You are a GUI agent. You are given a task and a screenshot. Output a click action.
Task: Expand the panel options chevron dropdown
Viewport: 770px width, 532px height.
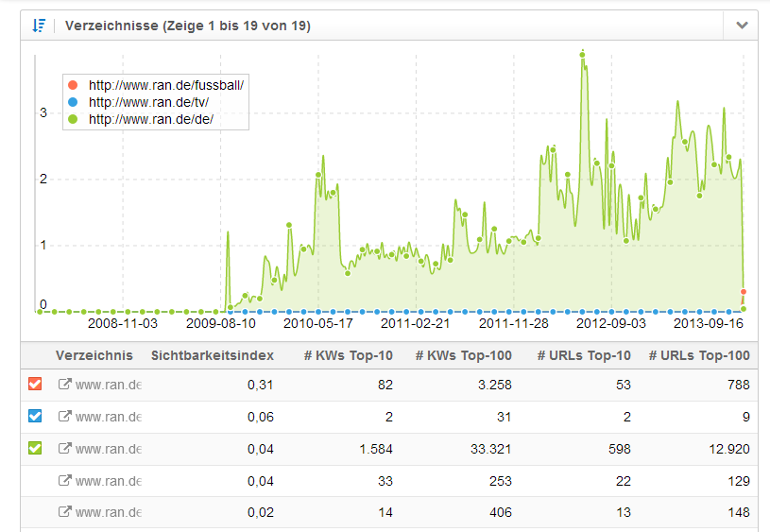742,26
